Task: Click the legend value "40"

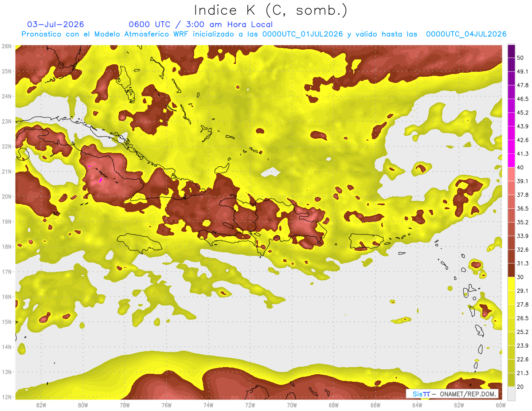Action: pyautogui.click(x=520, y=168)
